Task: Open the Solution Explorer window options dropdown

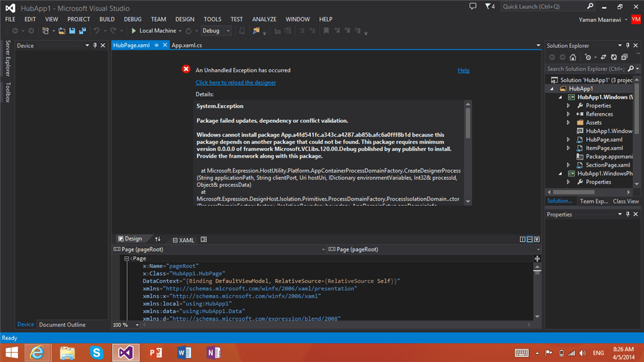Action: click(619, 46)
